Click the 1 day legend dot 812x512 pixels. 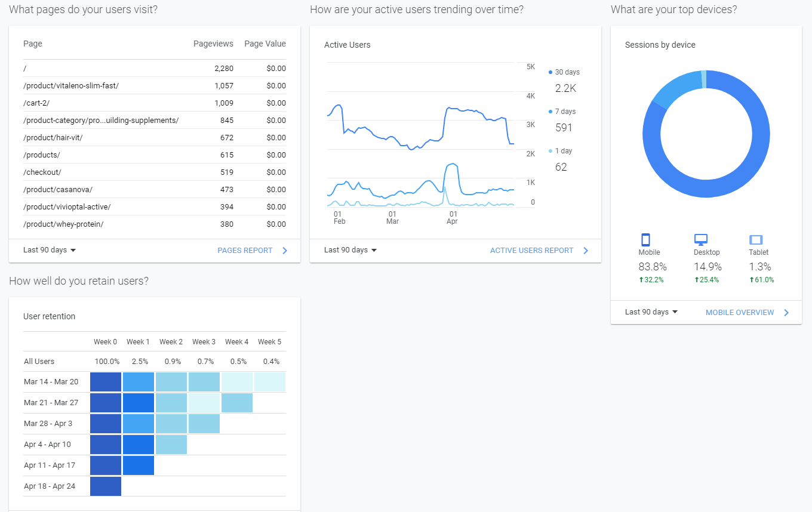[550, 151]
